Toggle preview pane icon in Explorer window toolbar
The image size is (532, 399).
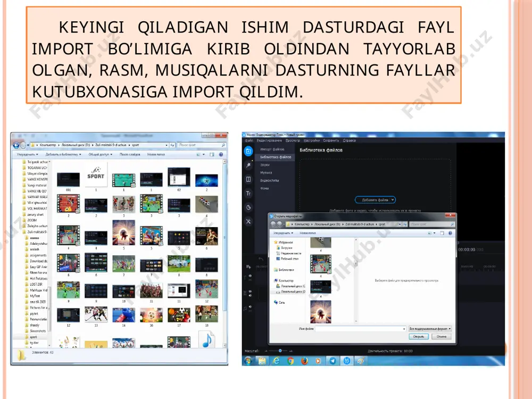[x=212, y=154]
